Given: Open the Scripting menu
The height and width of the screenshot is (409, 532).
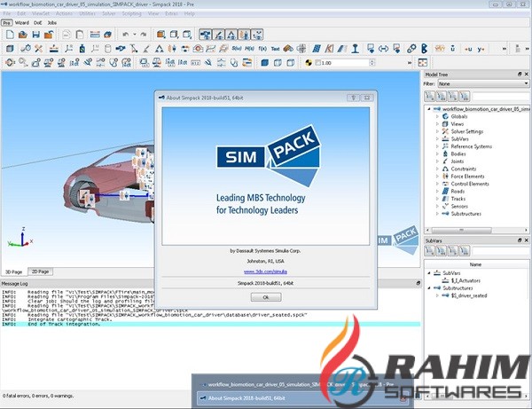Looking at the screenshot, I should click(x=131, y=13).
